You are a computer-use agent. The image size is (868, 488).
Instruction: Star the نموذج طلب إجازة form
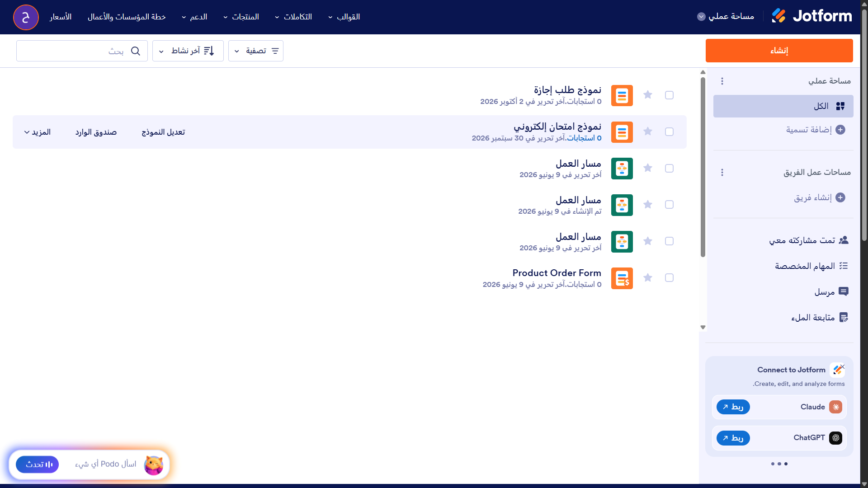[x=648, y=95]
